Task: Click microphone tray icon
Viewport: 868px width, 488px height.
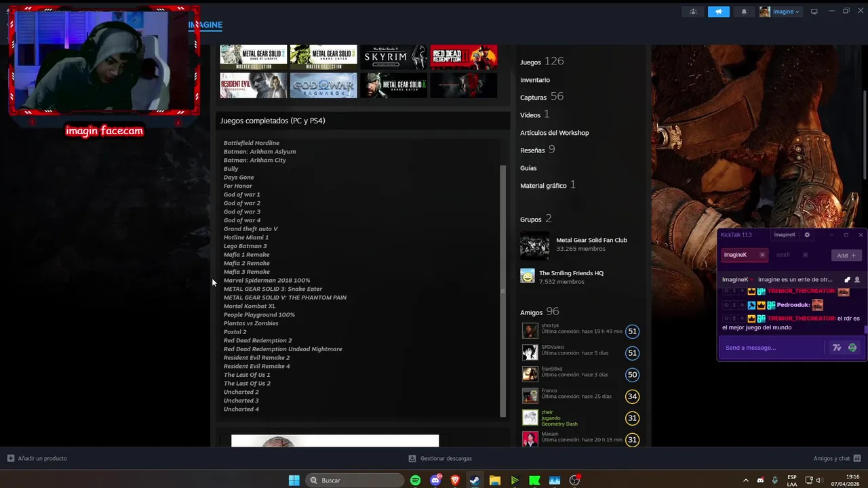Action: pyautogui.click(x=775, y=480)
